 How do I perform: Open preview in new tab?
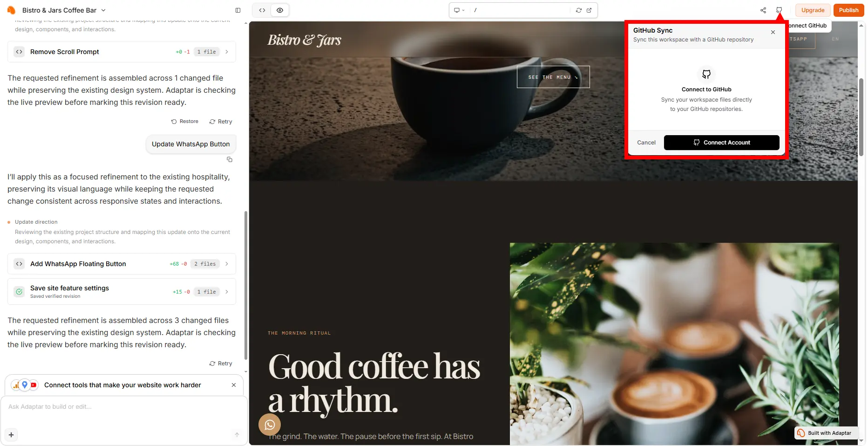click(589, 10)
